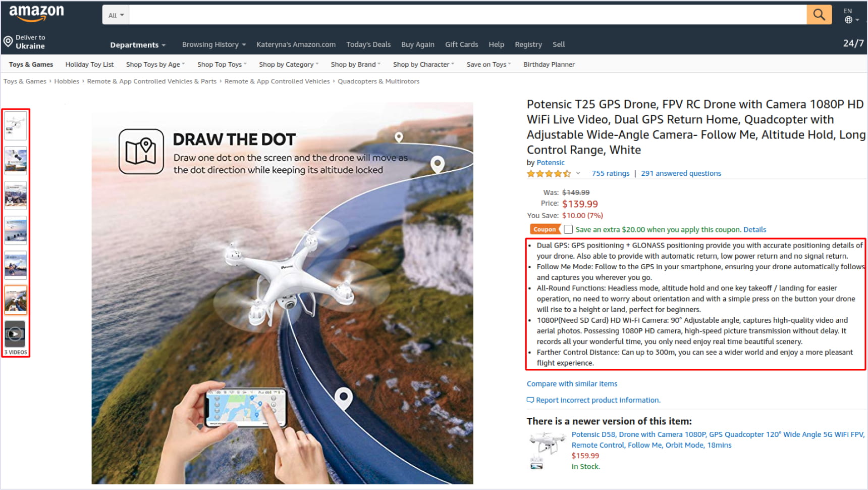Click the Deliver to Ukraine text
The width and height of the screenshot is (868, 490).
tap(30, 42)
